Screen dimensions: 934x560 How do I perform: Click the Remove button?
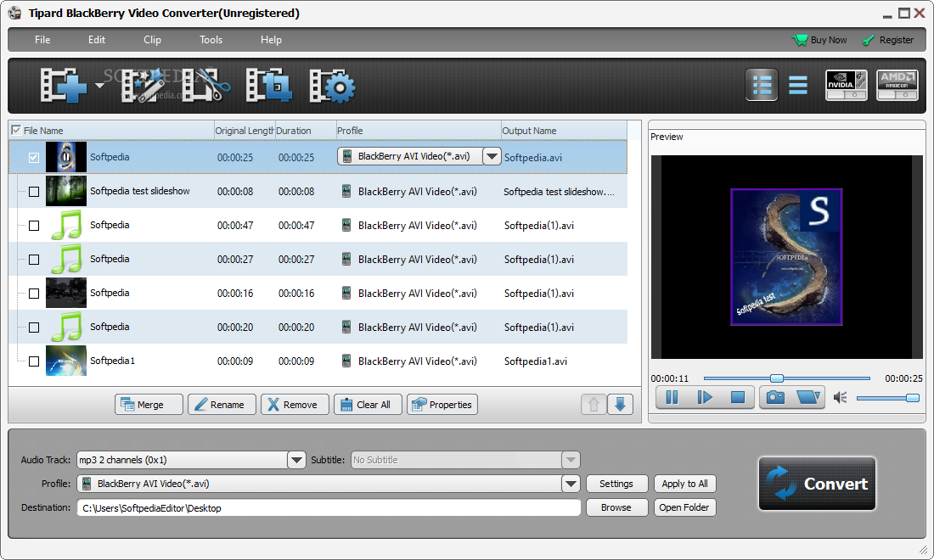coord(295,405)
